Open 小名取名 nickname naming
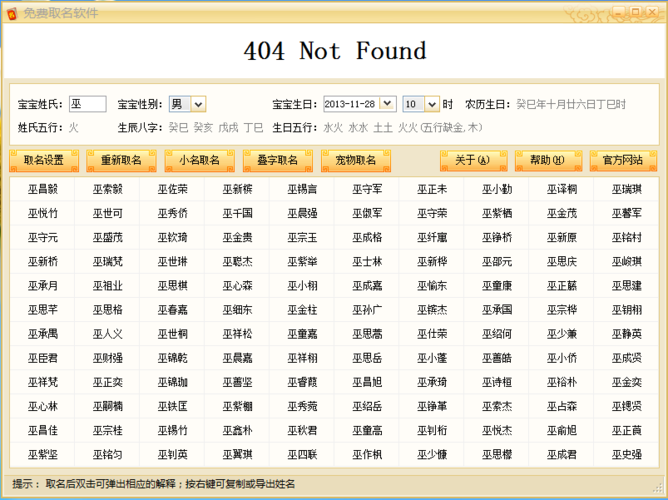This screenshot has width=668, height=500. coord(199,161)
